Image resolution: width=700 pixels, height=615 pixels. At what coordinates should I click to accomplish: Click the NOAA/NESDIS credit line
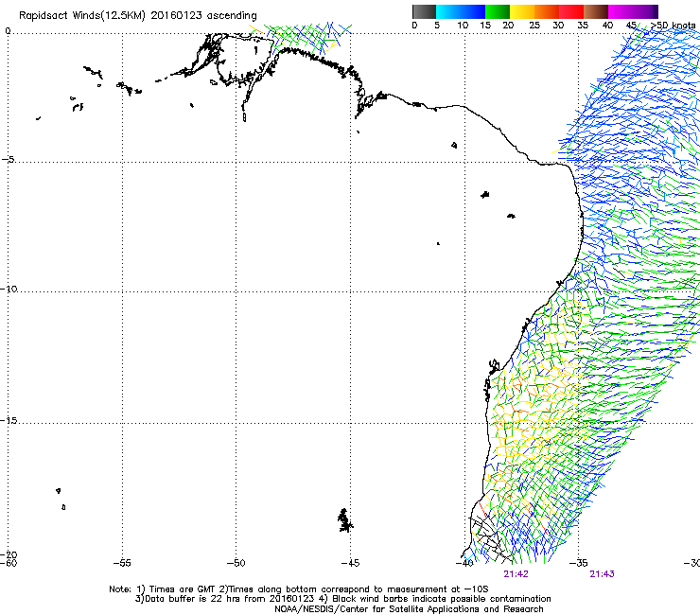[409, 609]
